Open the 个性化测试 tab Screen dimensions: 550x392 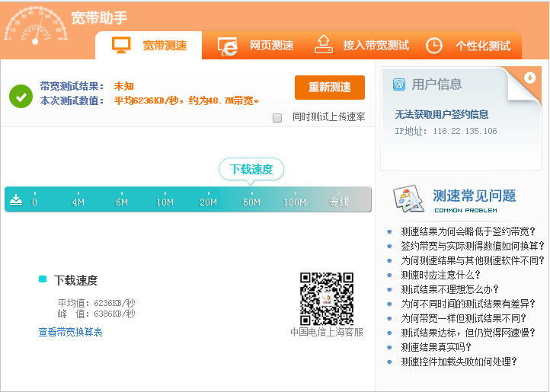click(x=482, y=46)
